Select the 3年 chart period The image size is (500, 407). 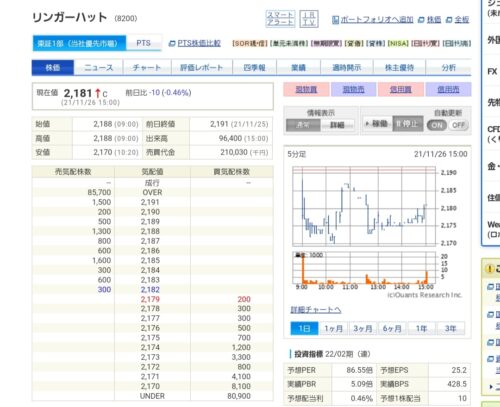(450, 329)
